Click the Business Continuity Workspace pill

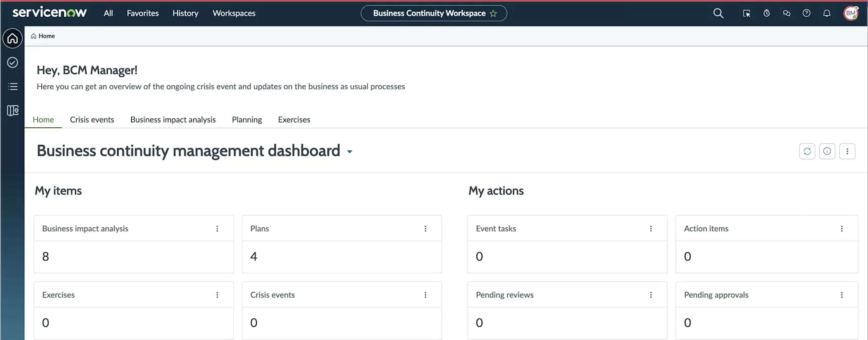click(434, 13)
